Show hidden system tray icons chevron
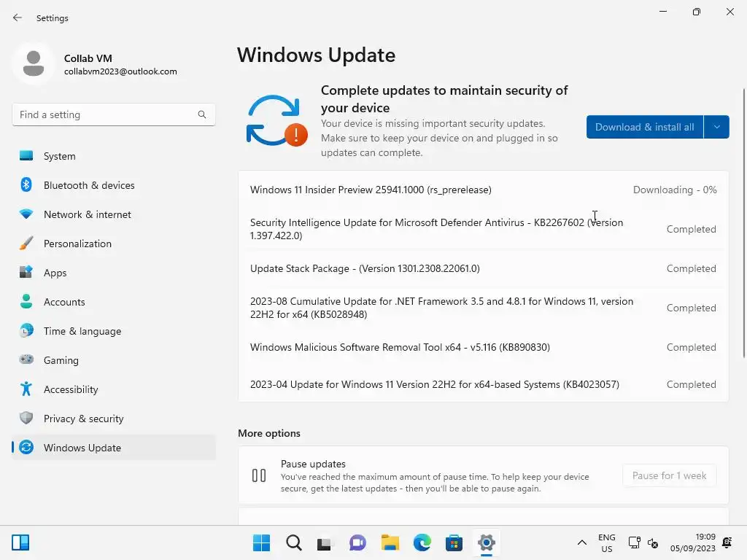 581,542
